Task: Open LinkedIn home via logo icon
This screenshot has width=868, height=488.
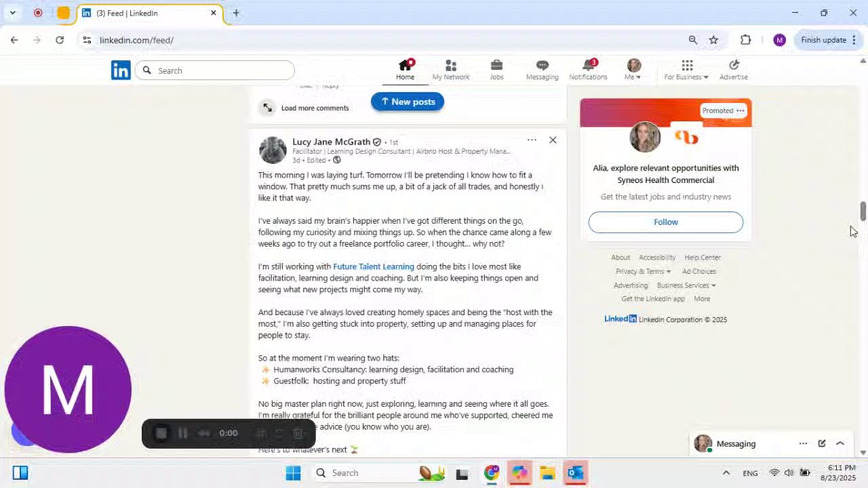Action: click(121, 70)
